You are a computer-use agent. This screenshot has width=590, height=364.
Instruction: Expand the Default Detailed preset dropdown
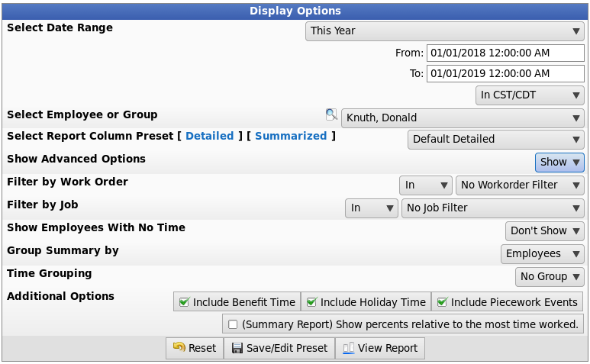(496, 139)
